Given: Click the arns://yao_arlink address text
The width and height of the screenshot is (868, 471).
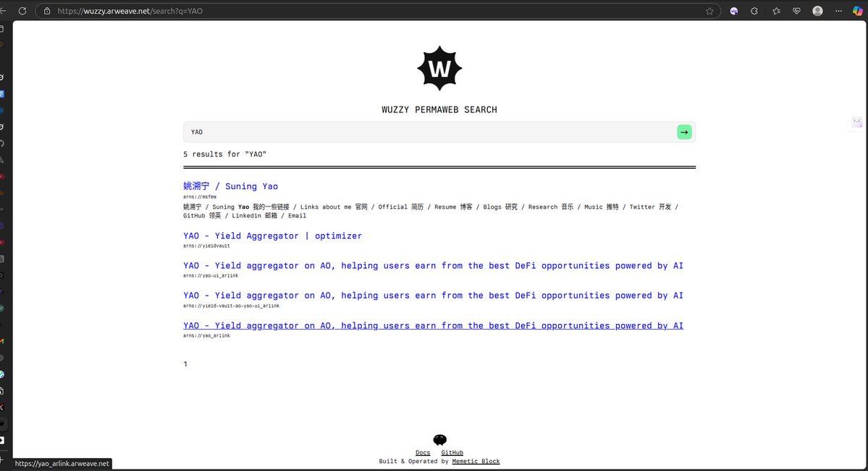Looking at the screenshot, I should pyautogui.click(x=206, y=335).
